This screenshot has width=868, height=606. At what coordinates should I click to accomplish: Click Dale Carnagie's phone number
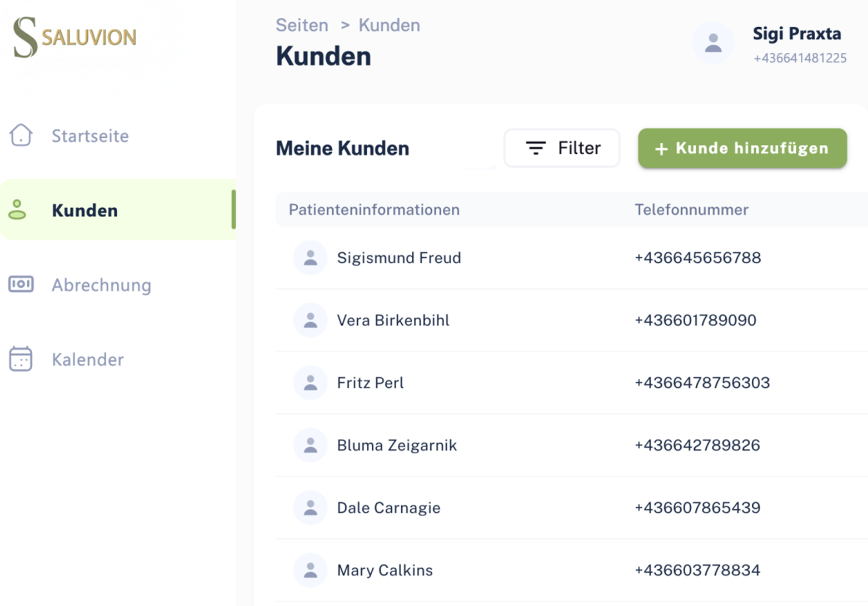pos(697,508)
